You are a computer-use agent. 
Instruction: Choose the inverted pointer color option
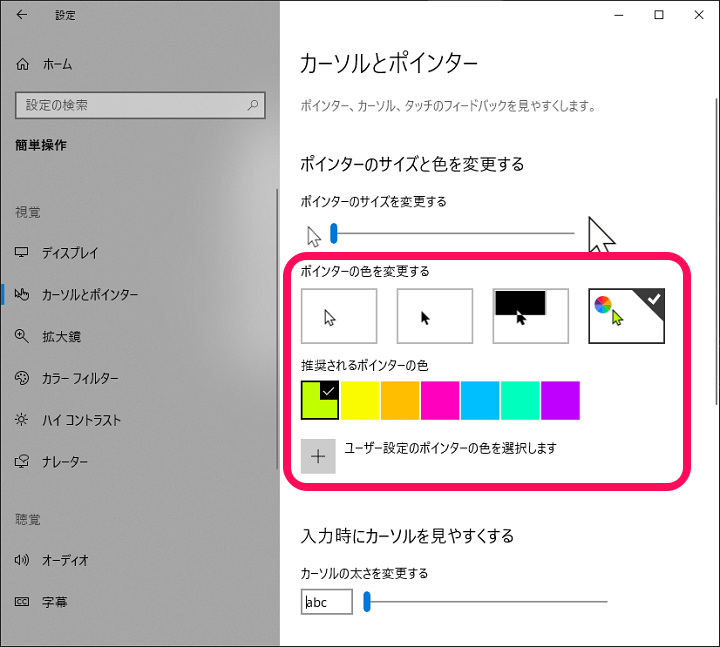coord(530,316)
